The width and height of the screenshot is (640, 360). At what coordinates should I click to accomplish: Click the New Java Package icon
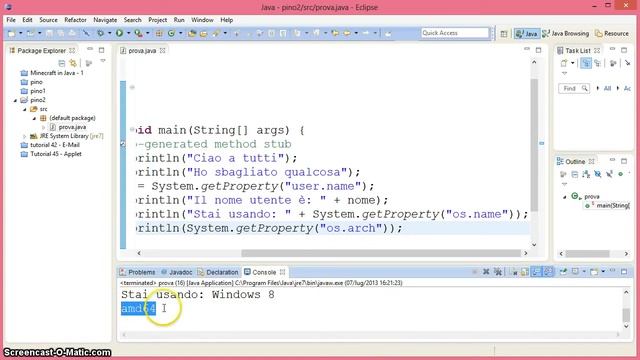point(159,33)
